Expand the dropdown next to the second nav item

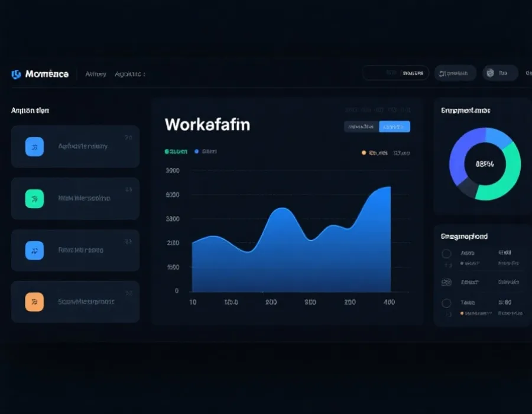(144, 75)
